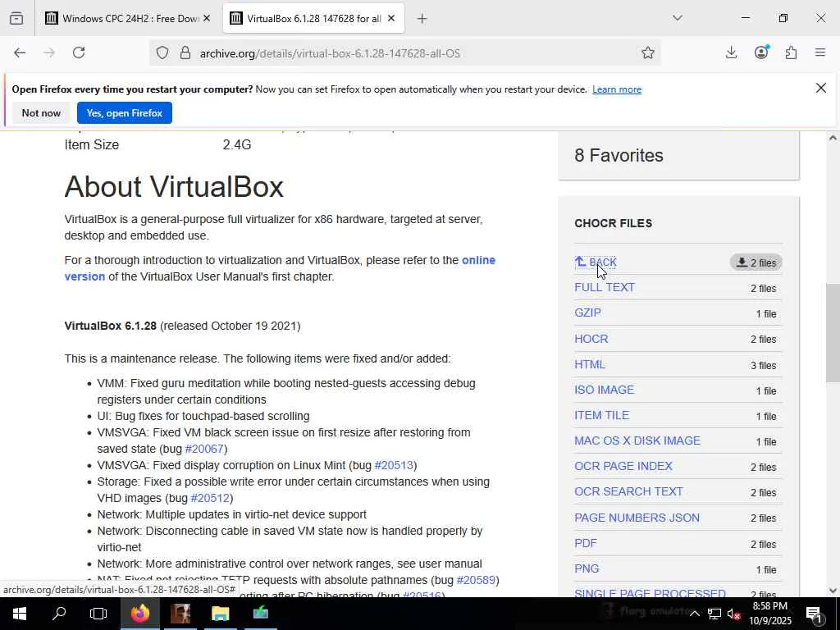Viewport: 840px width, 630px height.
Task: Open Windows Start menu
Action: [x=20, y=614]
